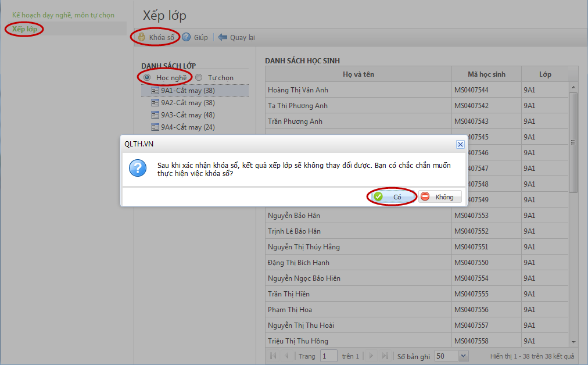
Task: Click student code MS0407550
Action: point(471,263)
